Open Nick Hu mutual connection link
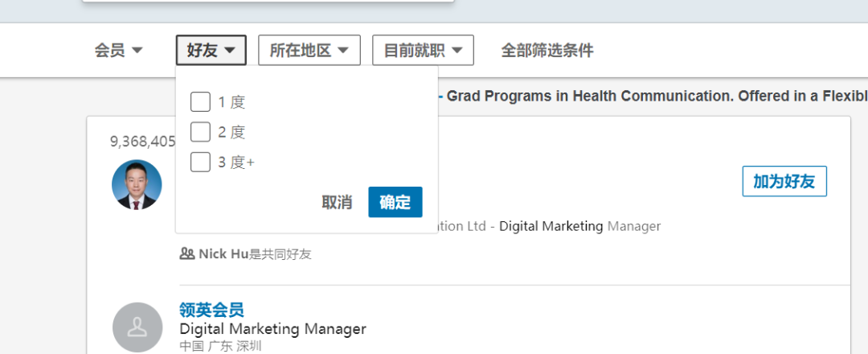The height and width of the screenshot is (354, 868). click(x=223, y=254)
